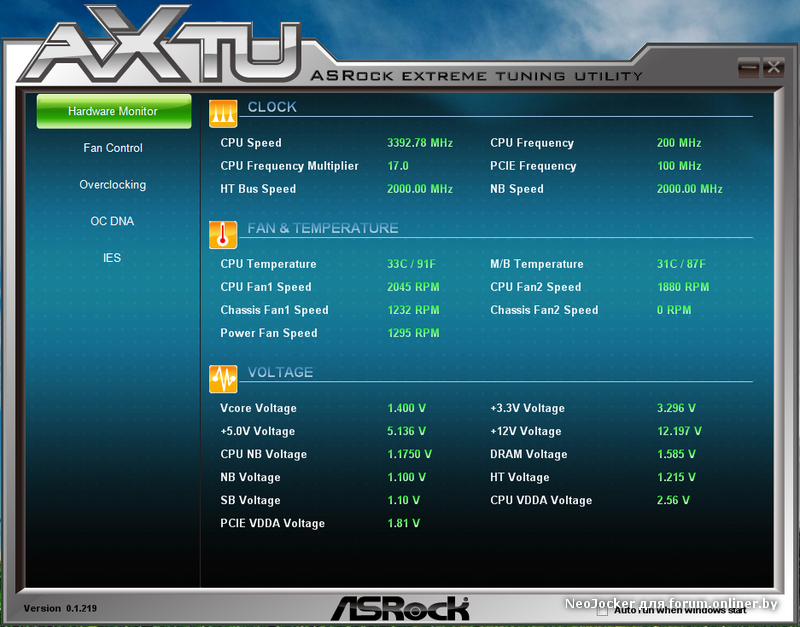Click the PCIE VDDA Voltage label
The height and width of the screenshot is (627, 800).
[x=272, y=523]
